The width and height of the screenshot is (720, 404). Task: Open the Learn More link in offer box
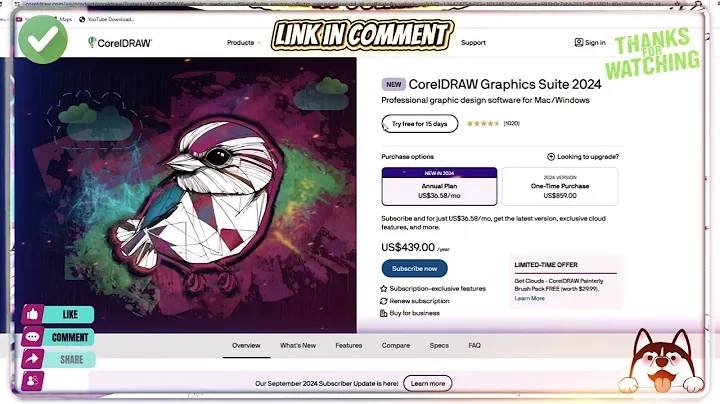[529, 298]
